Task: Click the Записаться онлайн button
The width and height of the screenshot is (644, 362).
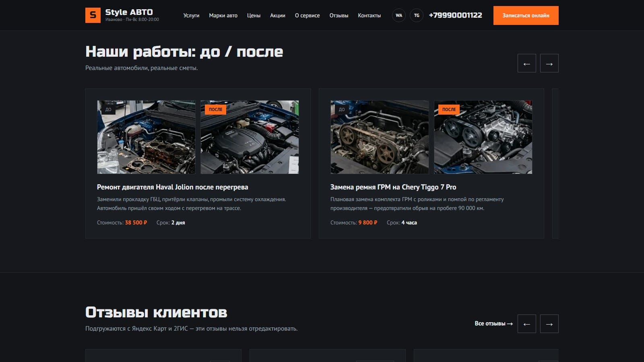Action: point(526,15)
